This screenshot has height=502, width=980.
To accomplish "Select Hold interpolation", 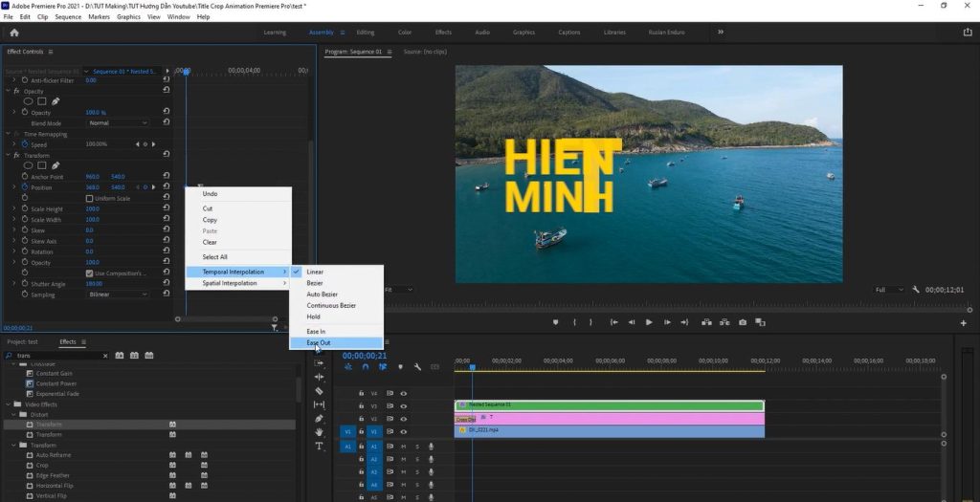I will 336,316.
